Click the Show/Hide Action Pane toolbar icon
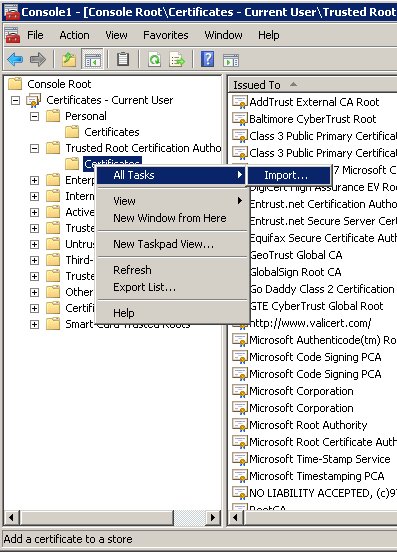This screenshot has width=397, height=552. 231,60
